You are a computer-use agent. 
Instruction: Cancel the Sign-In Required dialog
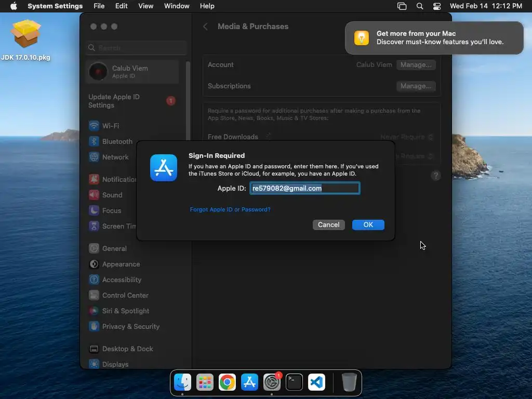click(328, 224)
